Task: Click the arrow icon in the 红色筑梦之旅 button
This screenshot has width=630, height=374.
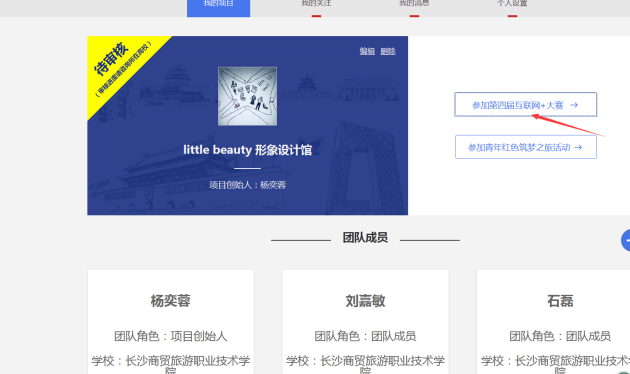Action: (578, 147)
